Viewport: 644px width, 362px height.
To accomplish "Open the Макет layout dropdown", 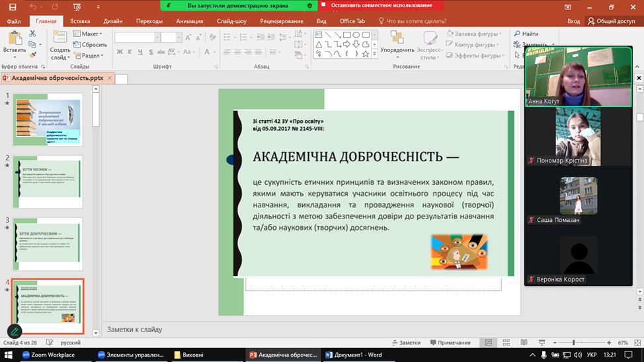I will point(88,34).
